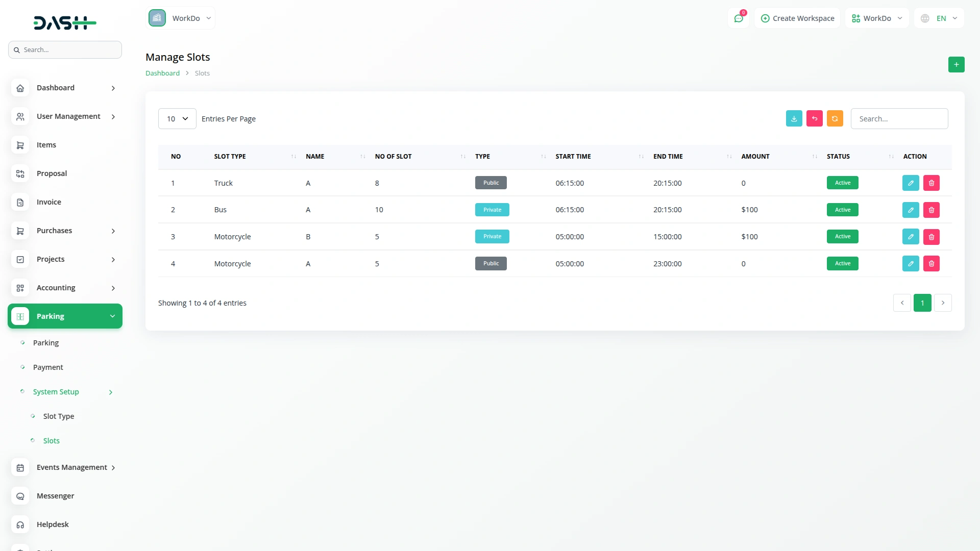This screenshot has width=980, height=551.
Task: Click the pink import arrow icon
Action: 814,118
